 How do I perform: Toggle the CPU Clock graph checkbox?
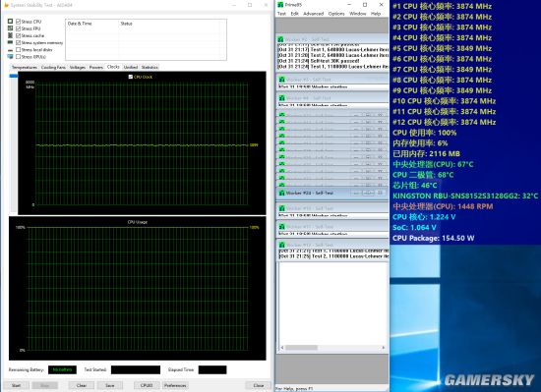(x=131, y=77)
